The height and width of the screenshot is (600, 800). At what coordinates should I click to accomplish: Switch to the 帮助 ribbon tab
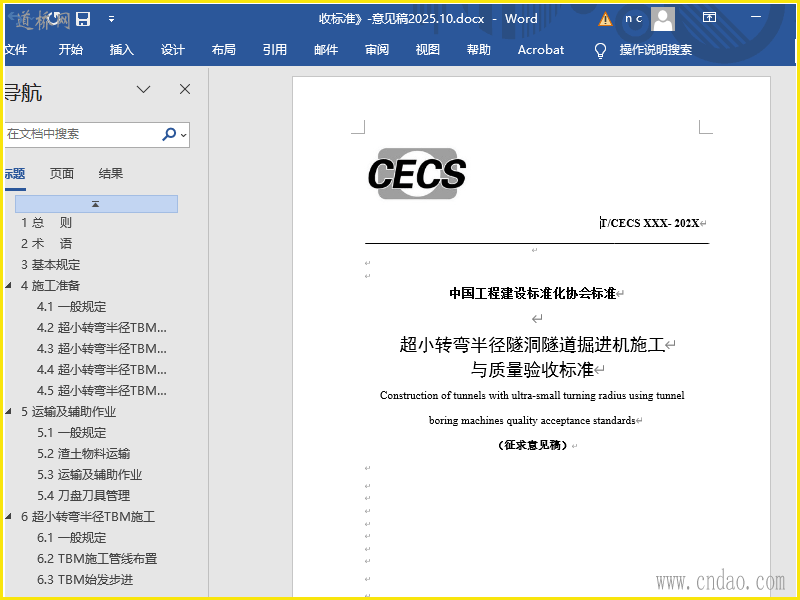click(479, 49)
